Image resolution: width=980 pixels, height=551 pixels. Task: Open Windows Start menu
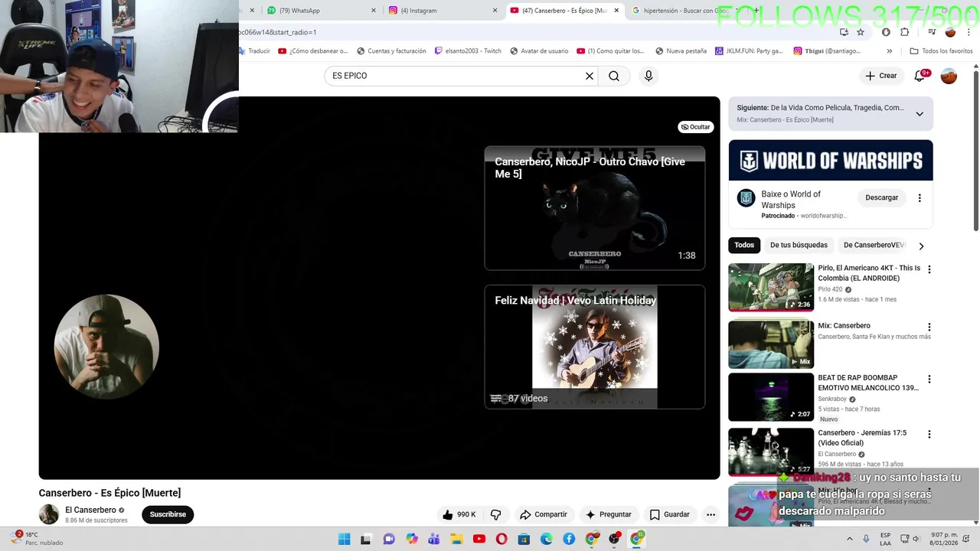345,539
